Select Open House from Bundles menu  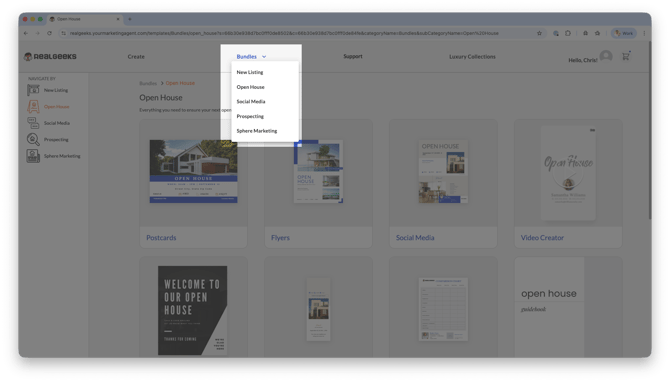point(250,87)
